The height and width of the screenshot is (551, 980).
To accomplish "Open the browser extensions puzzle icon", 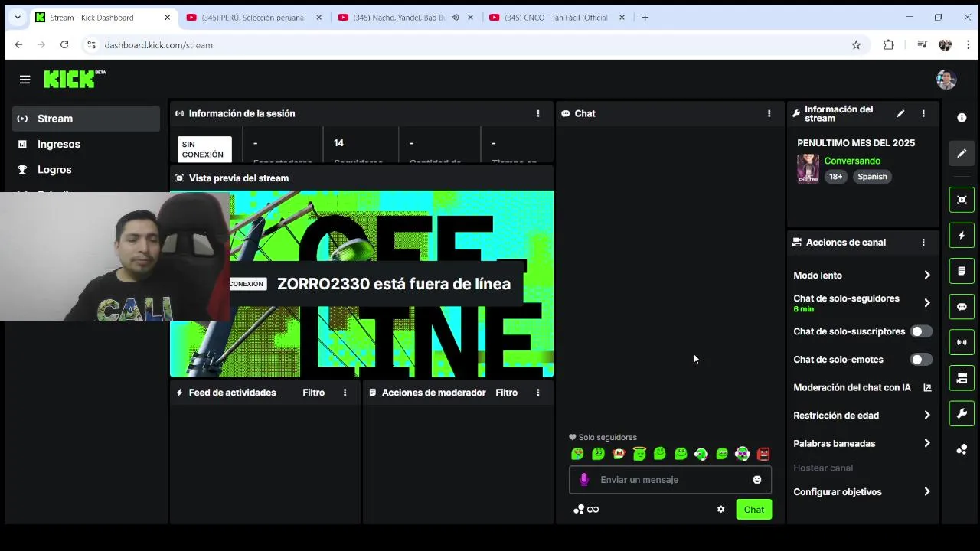I will 888,45.
